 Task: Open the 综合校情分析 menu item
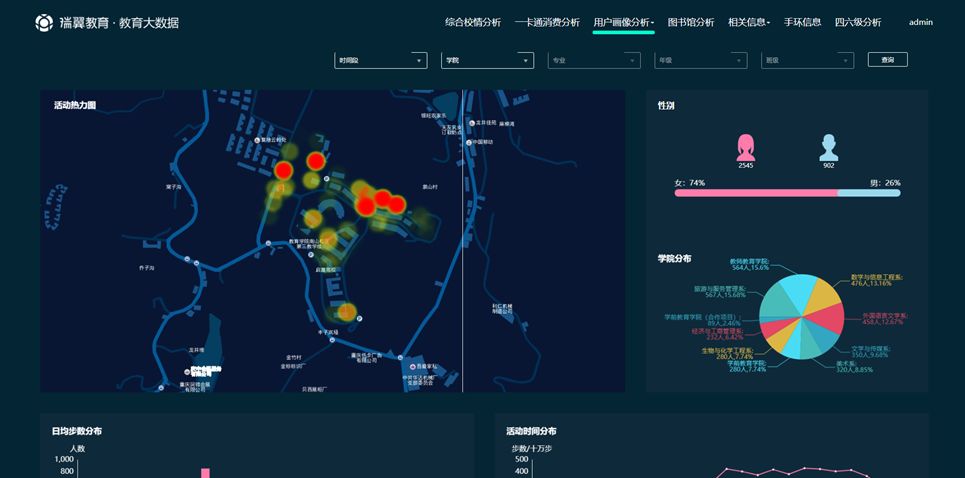pos(473,23)
